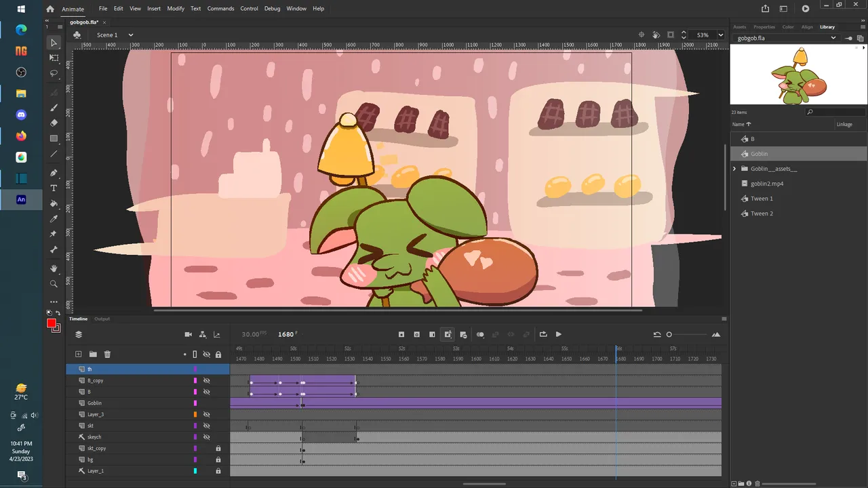The height and width of the screenshot is (488, 868).
Task: Toggle visibility of B_copy layer
Action: click(x=207, y=381)
